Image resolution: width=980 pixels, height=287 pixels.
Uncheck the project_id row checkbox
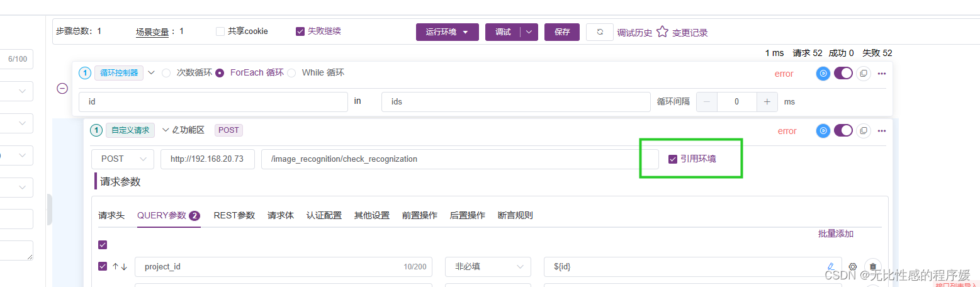click(x=103, y=266)
